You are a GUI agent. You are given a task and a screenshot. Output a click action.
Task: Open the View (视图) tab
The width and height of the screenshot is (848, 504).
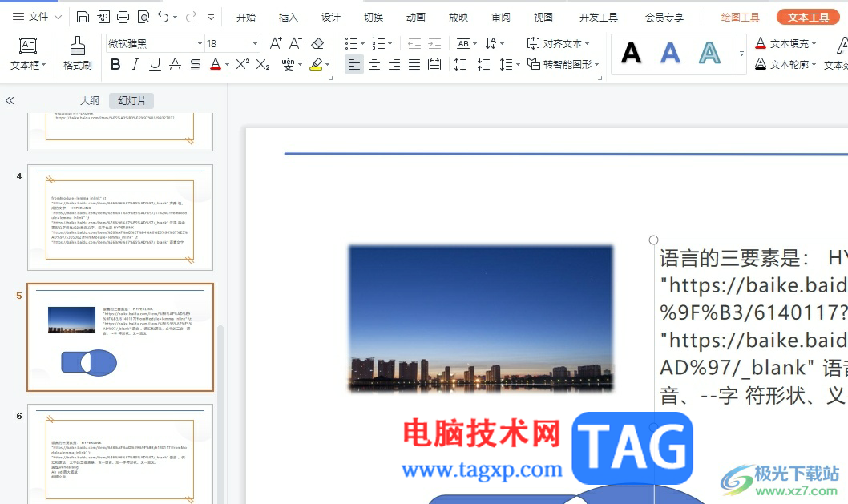(x=543, y=18)
